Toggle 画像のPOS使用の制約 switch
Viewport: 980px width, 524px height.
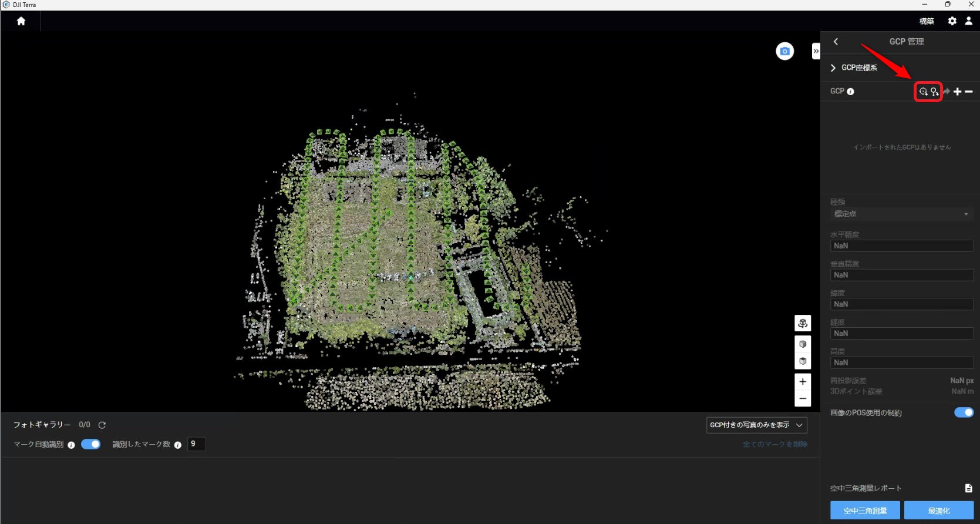(x=964, y=412)
